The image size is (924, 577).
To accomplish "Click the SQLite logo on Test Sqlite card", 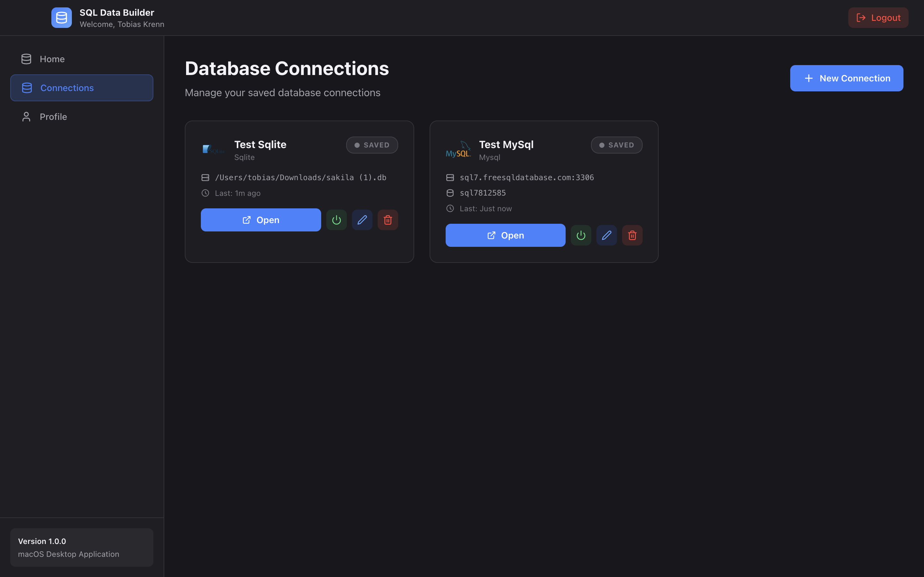I will [214, 149].
